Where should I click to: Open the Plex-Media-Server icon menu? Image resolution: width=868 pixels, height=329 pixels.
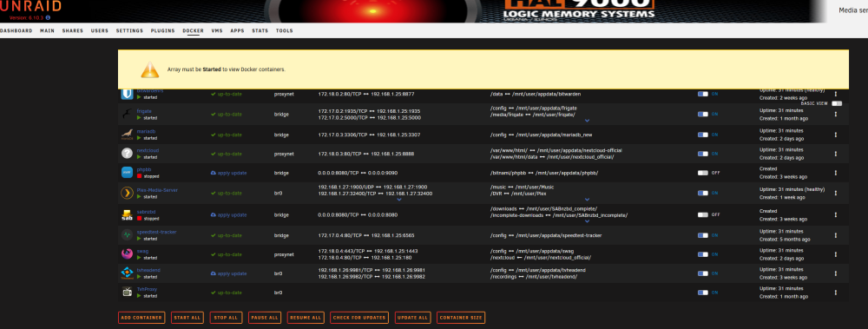(x=128, y=193)
